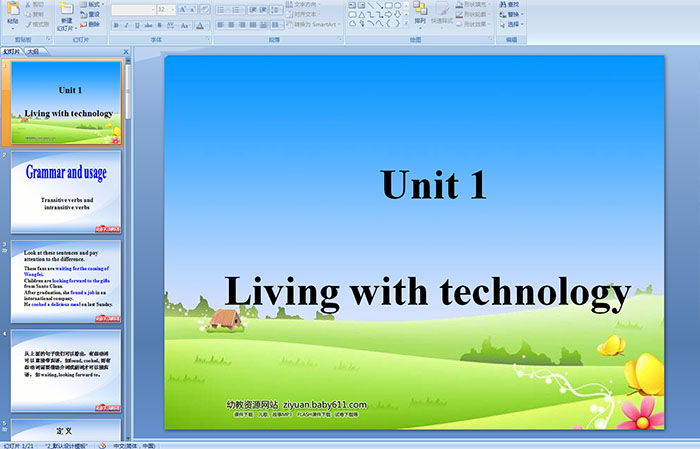Click the Numbering list icon
This screenshot has height=449, width=700.
click(238, 10)
